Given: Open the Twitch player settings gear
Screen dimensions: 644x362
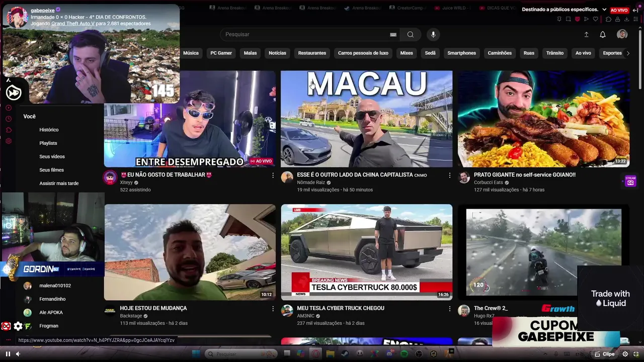Looking at the screenshot, I should pos(625,354).
